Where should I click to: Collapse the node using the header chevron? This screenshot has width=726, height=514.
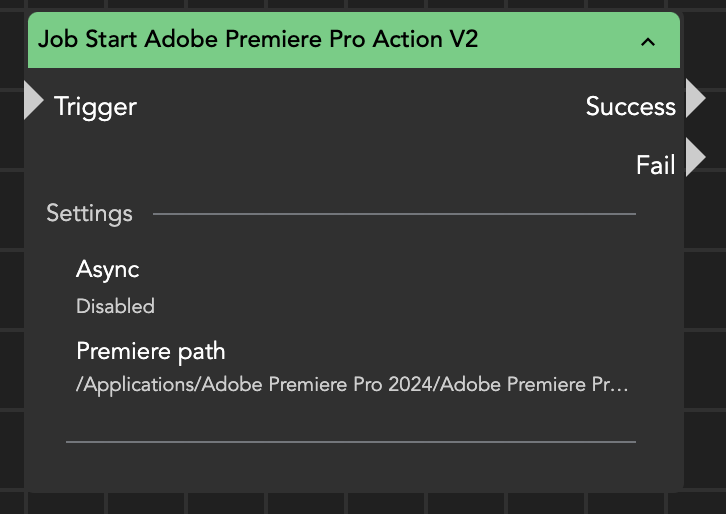point(647,41)
